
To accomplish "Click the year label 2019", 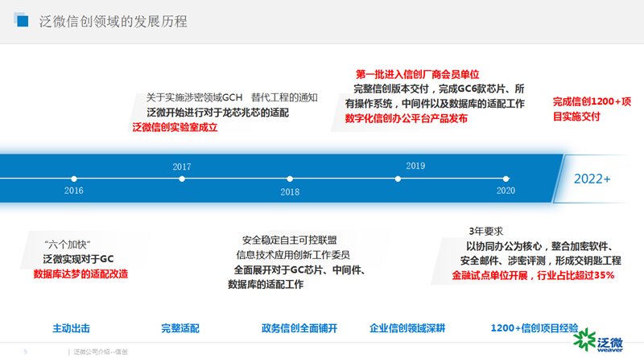I will (x=415, y=166).
